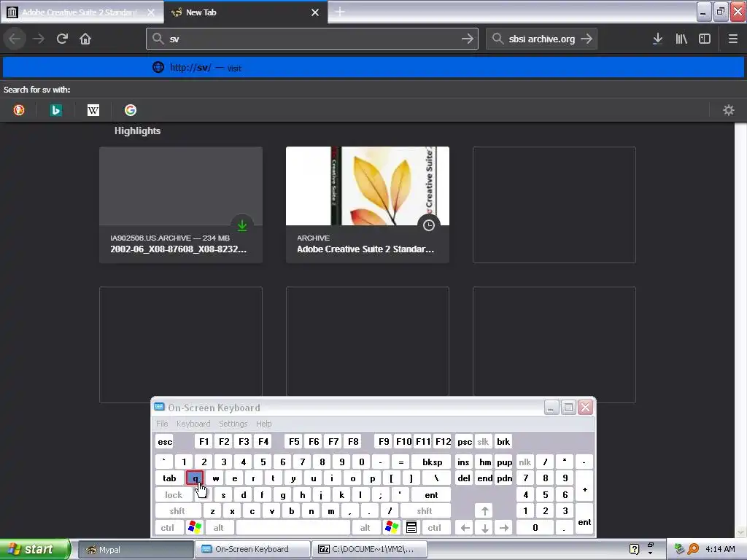
Task: Toggle the caps lock key on-screen
Action: pos(174,495)
